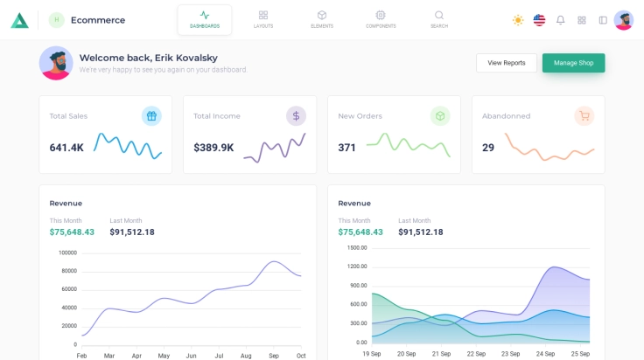Open the user profile avatar menu
644x360 pixels.
coord(624,20)
